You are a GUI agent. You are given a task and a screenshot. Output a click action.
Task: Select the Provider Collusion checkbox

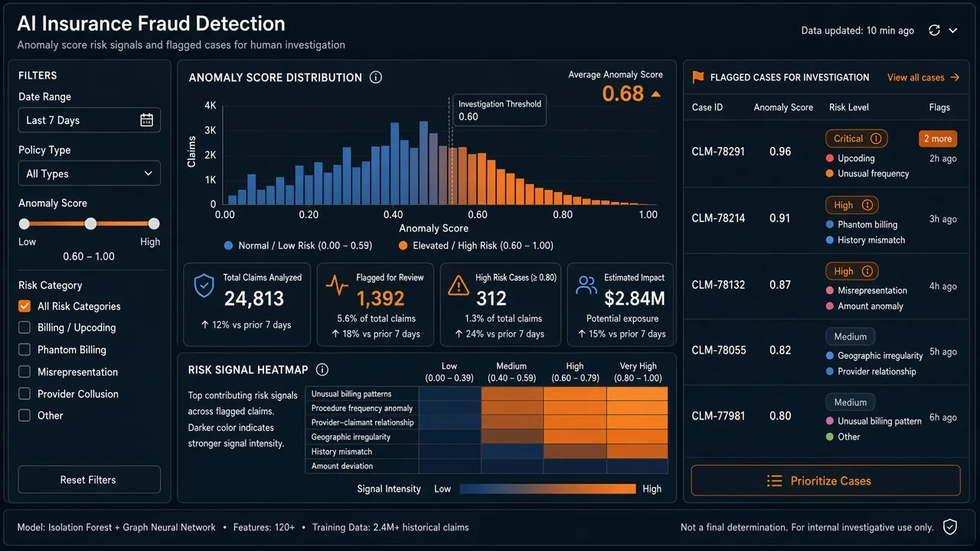24,394
